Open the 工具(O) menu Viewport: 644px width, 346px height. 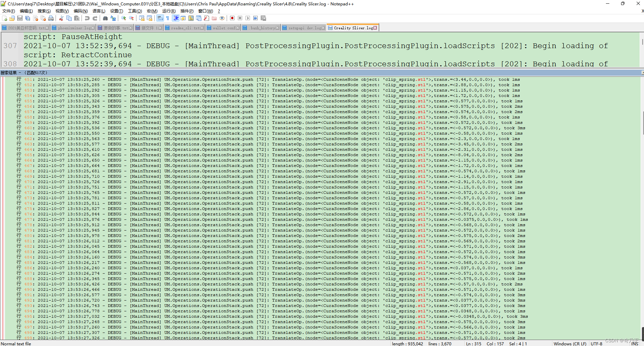tap(135, 11)
